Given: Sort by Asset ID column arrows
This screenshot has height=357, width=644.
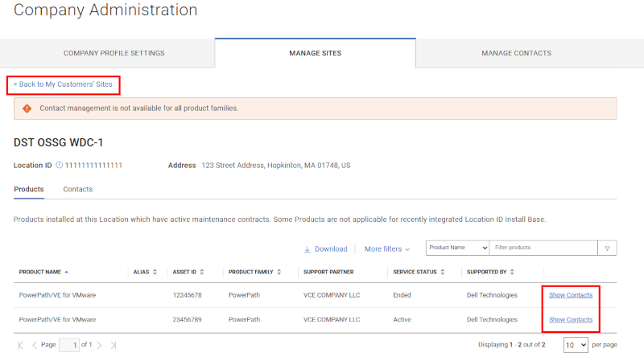Looking at the screenshot, I should tap(203, 272).
